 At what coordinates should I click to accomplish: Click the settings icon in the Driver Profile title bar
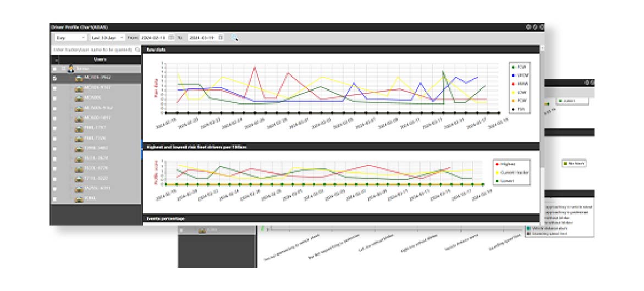[x=541, y=26]
